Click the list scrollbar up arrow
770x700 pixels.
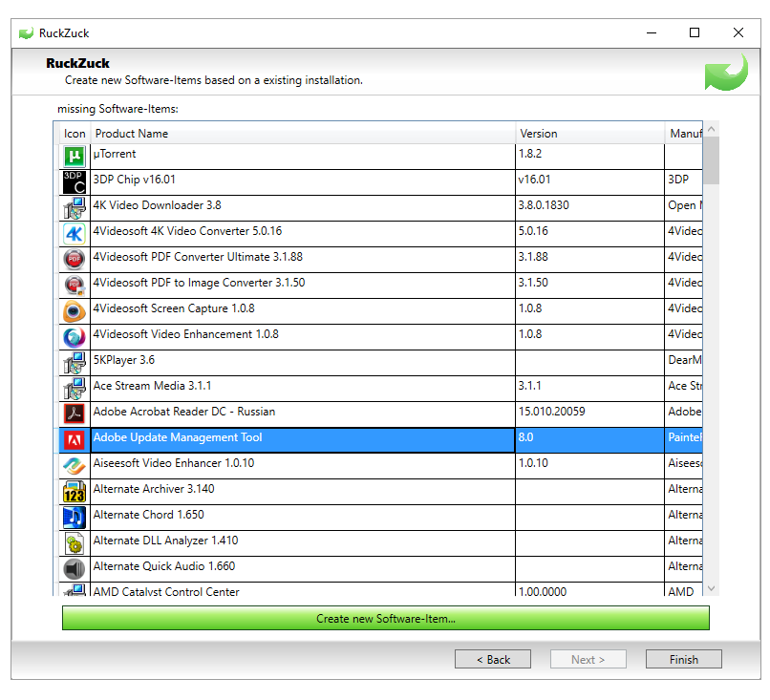pyautogui.click(x=711, y=129)
